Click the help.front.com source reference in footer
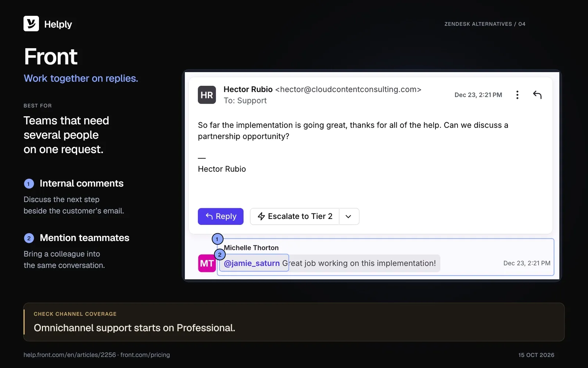 pyautogui.click(x=69, y=355)
